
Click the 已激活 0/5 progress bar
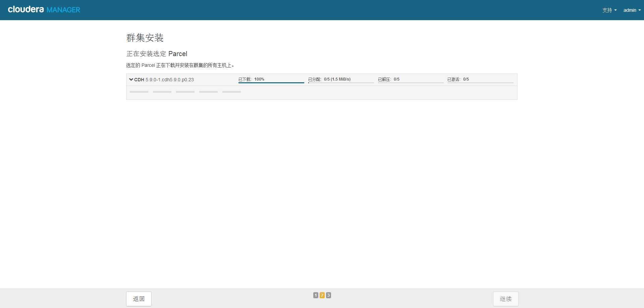coord(480,83)
